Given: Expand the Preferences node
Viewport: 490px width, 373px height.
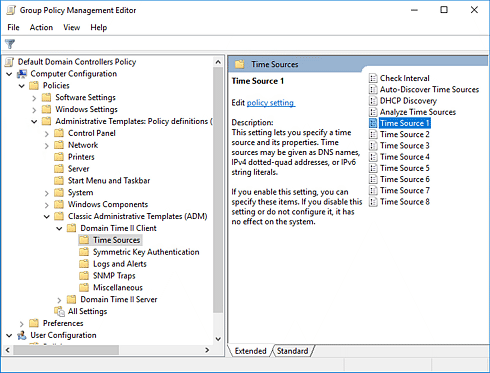Looking at the screenshot, I should coord(22,324).
